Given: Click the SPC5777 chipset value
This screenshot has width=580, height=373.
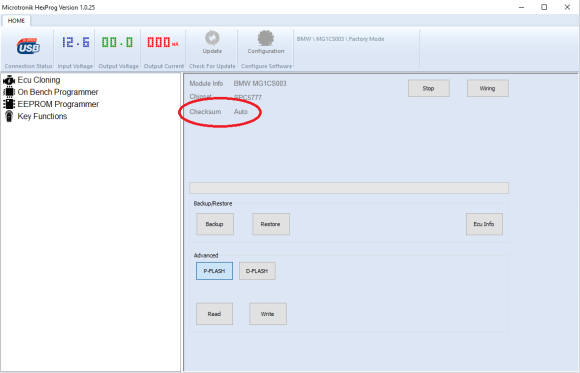Looking at the screenshot, I should point(248,98).
